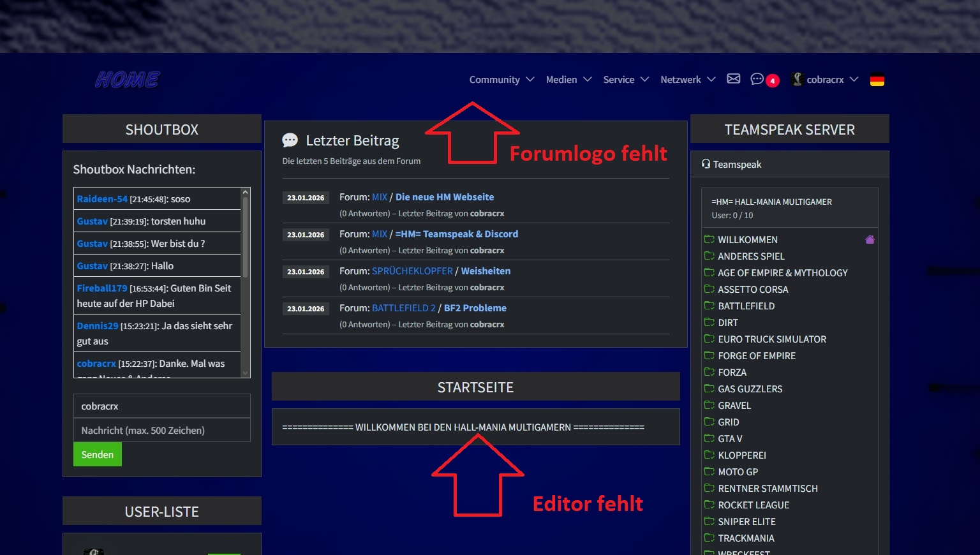Select the TRACKMANIA channel in Teamspeak
Image resolution: width=980 pixels, height=555 pixels.
746,538
